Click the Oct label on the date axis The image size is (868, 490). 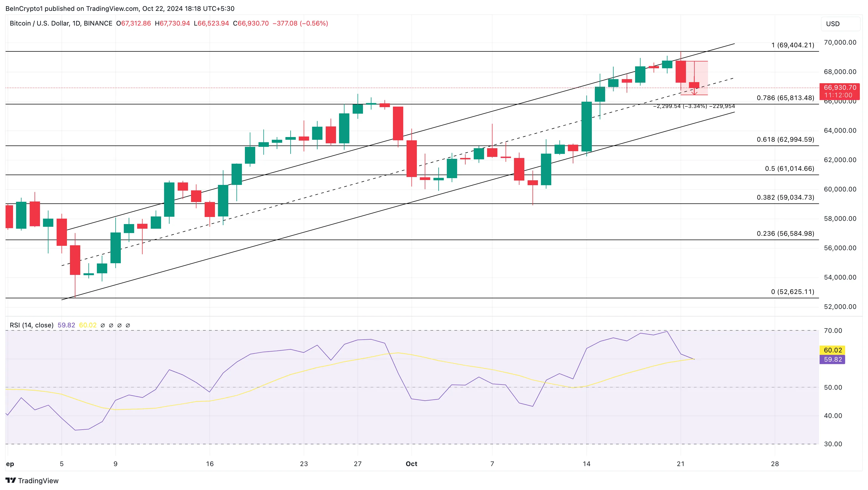click(x=411, y=464)
